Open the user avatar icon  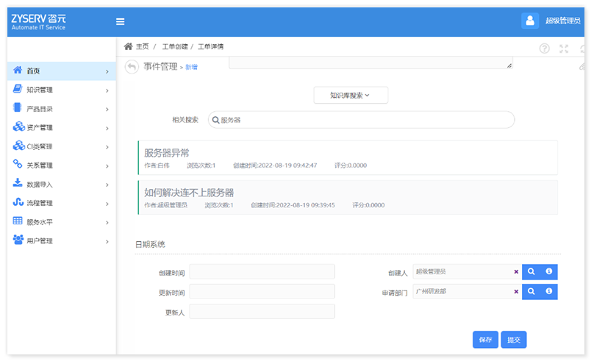click(530, 21)
